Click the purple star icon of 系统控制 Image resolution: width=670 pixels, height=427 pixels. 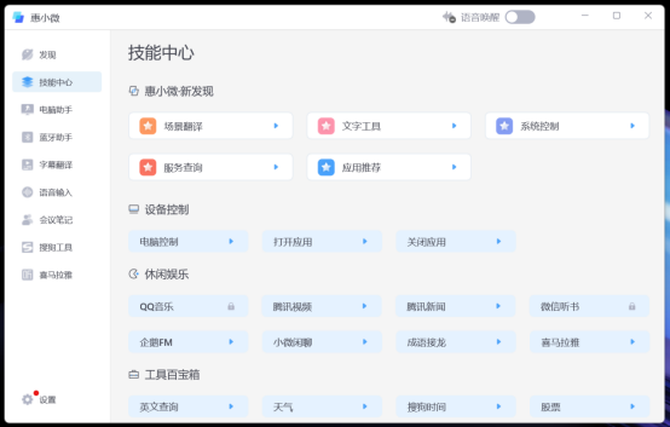coord(504,126)
